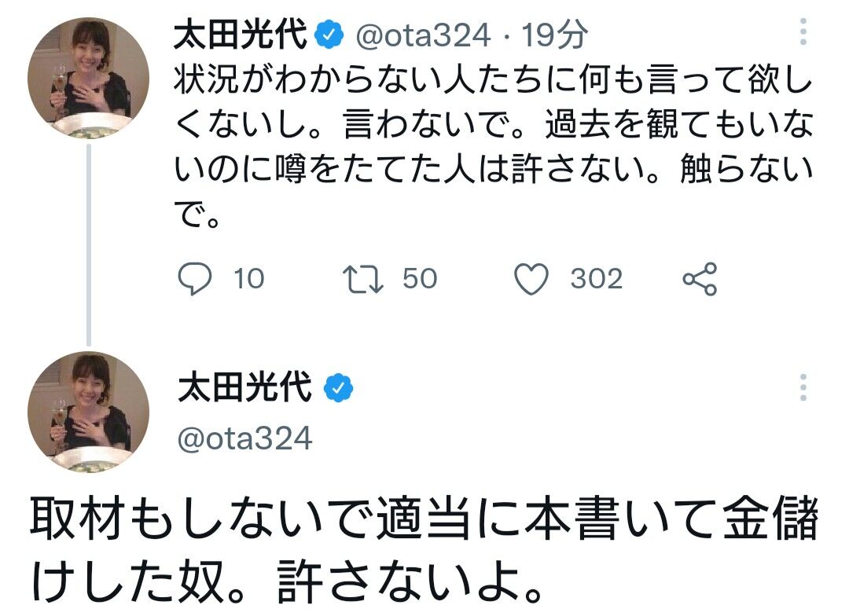Click the like count 302
849x616 pixels.
pyautogui.click(x=596, y=280)
